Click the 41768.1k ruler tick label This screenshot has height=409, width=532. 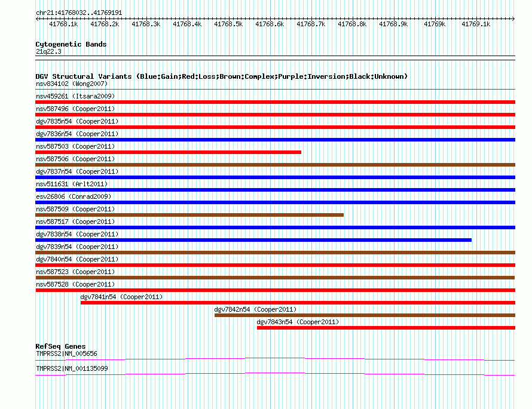(63, 24)
